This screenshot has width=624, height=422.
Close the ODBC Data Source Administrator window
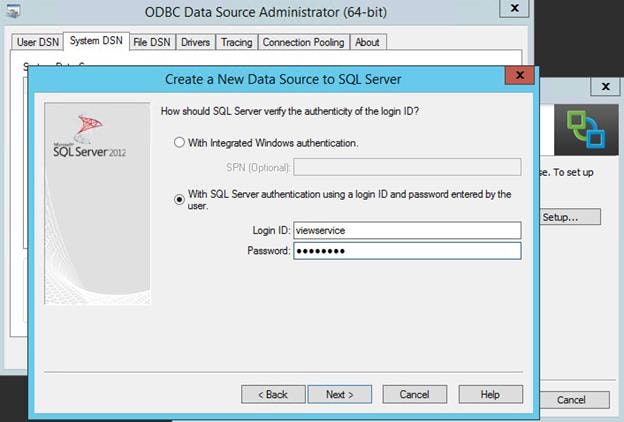[514, 8]
